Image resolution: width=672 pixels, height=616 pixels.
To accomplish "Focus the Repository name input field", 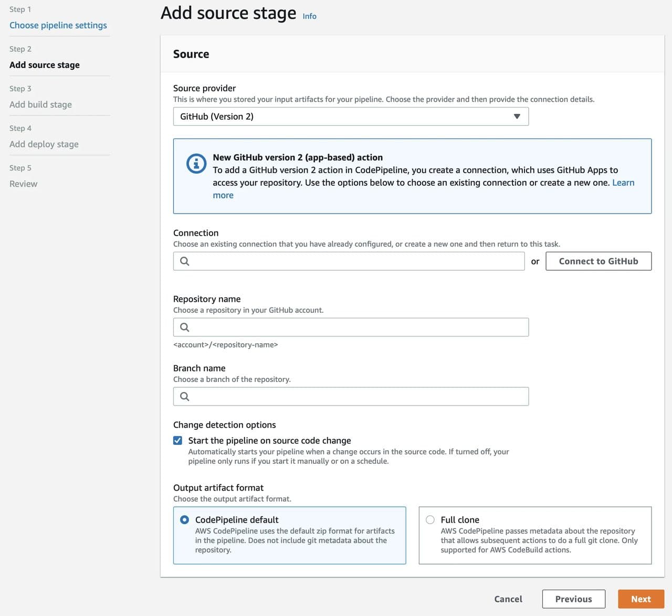I will coord(351,327).
